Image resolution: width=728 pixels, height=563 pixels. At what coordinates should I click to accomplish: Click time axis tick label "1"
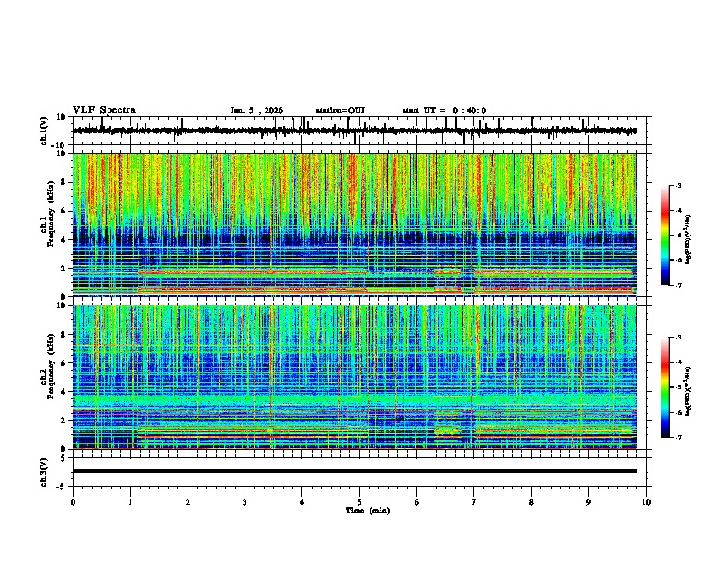130,502
